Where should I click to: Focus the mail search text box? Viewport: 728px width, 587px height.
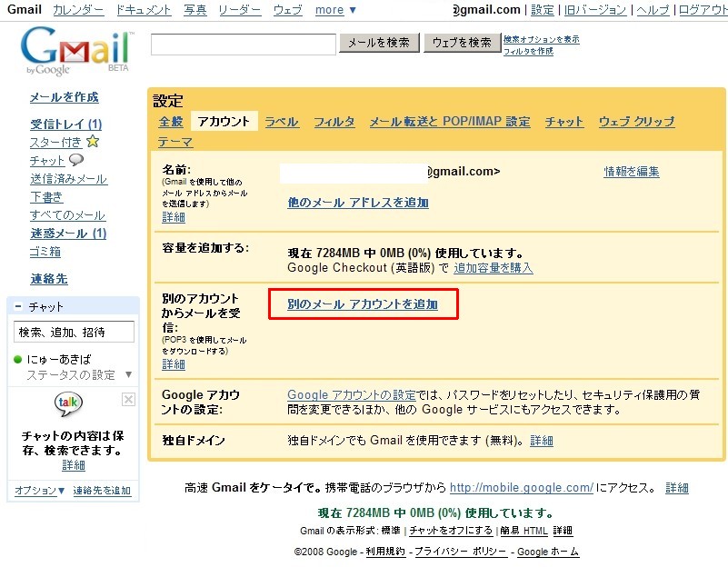pos(244,45)
